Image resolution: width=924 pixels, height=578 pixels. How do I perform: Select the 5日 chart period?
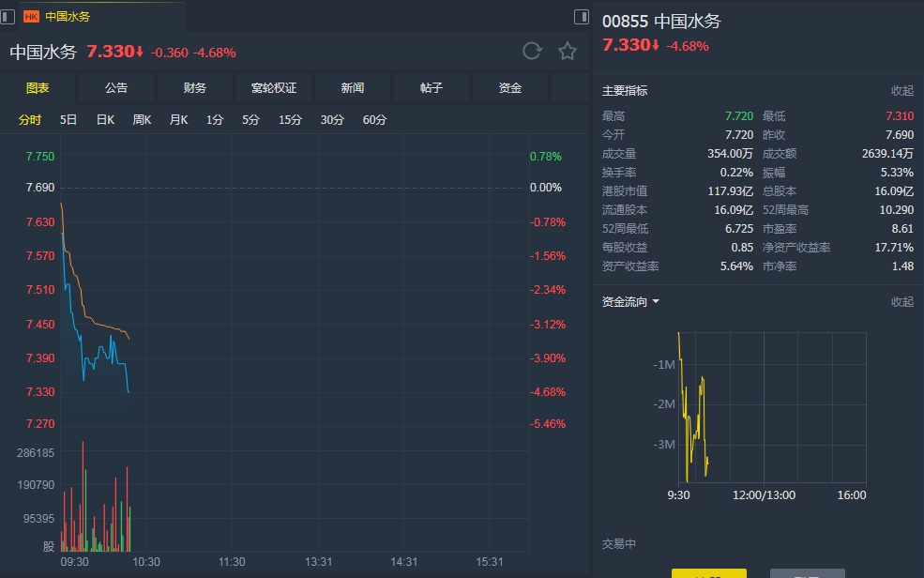68,119
